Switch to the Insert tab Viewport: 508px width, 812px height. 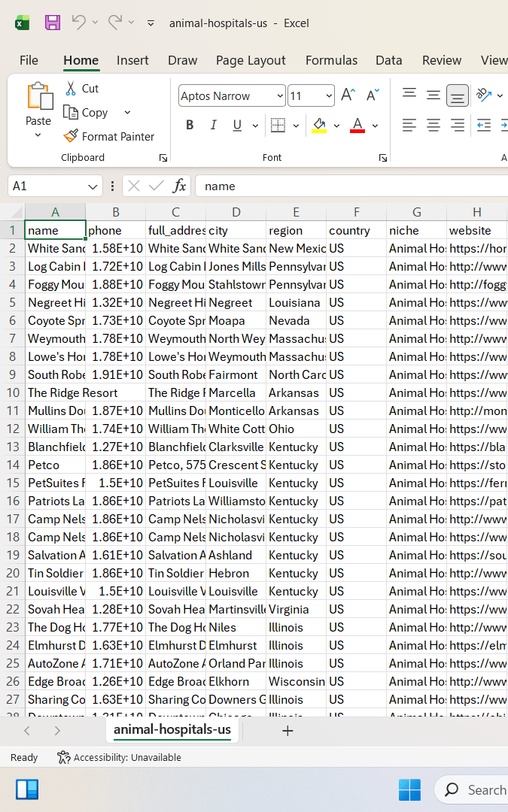132,61
